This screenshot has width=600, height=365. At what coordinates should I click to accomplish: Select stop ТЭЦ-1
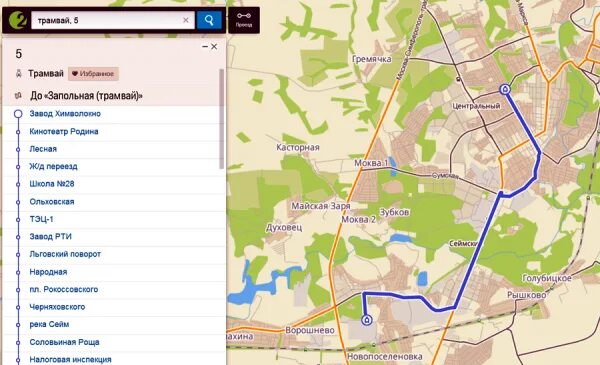[x=41, y=219]
